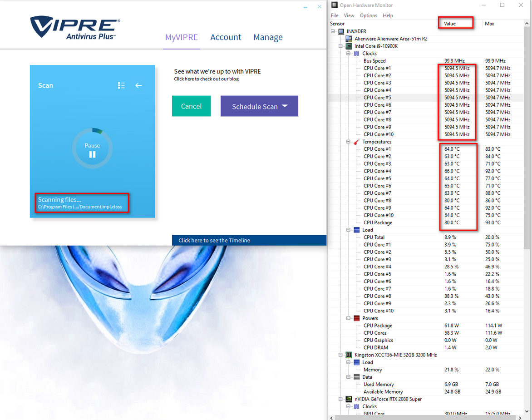The width and height of the screenshot is (532, 420).
Task: Select the nVIDIA GeForce RTX 2080 Super icon
Action: tap(349, 399)
